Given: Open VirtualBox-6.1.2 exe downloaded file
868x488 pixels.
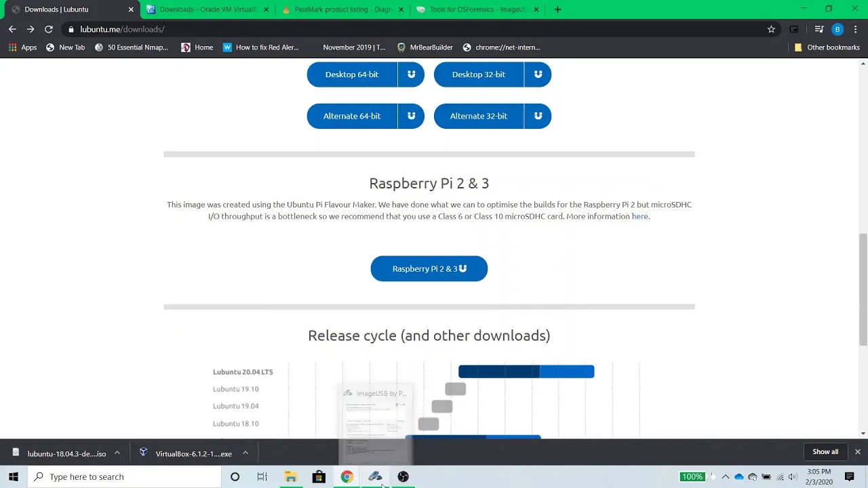Looking at the screenshot, I should tap(193, 453).
